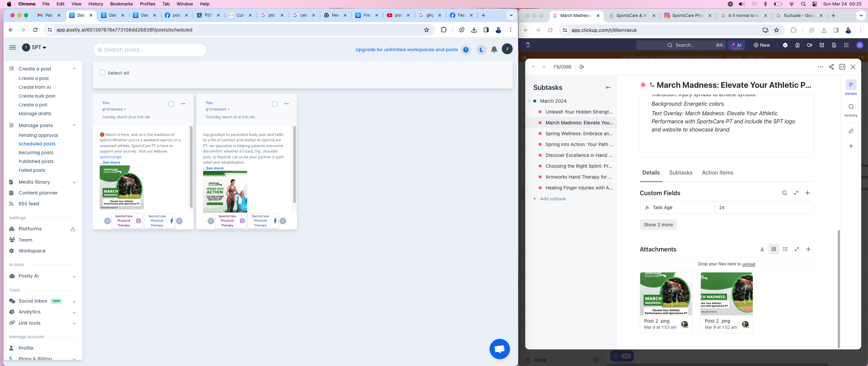Download all attachments icon
The image size is (868, 366).
coord(762,249)
